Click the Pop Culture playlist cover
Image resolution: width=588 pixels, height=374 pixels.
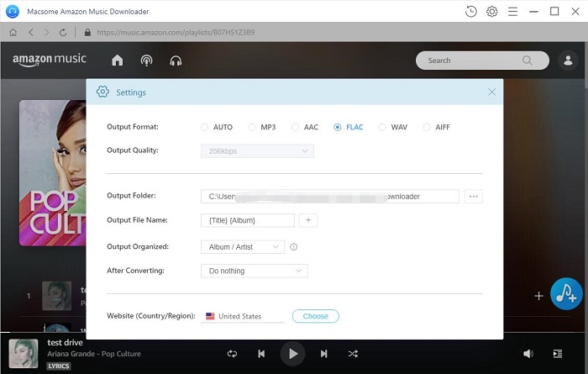point(52,173)
